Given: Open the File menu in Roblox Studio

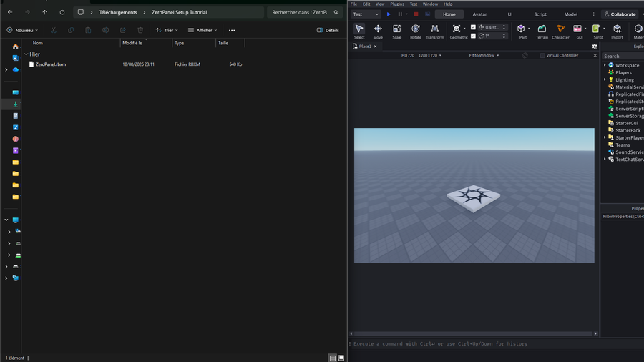Looking at the screenshot, I should pos(353,4).
